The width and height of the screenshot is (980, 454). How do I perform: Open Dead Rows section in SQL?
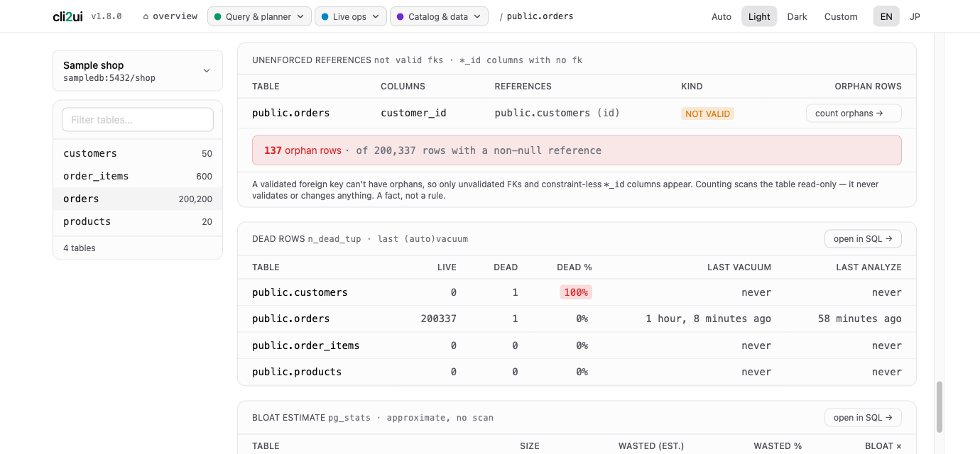point(863,239)
